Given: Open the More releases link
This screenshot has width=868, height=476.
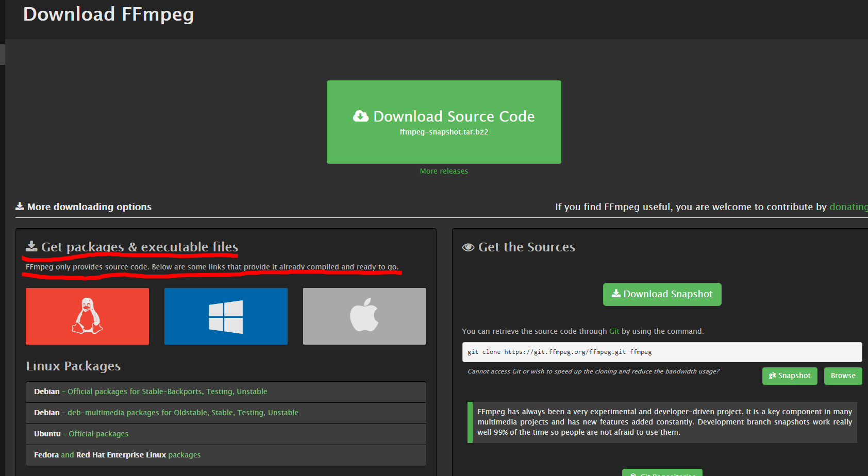Looking at the screenshot, I should [x=443, y=171].
